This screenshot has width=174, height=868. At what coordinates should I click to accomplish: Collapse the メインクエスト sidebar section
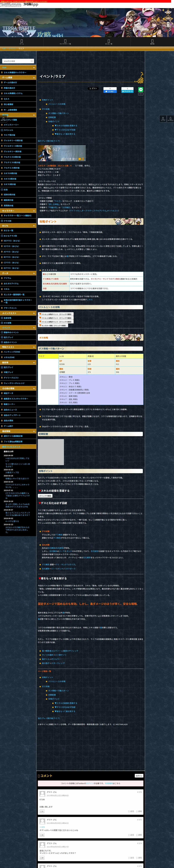34,313
